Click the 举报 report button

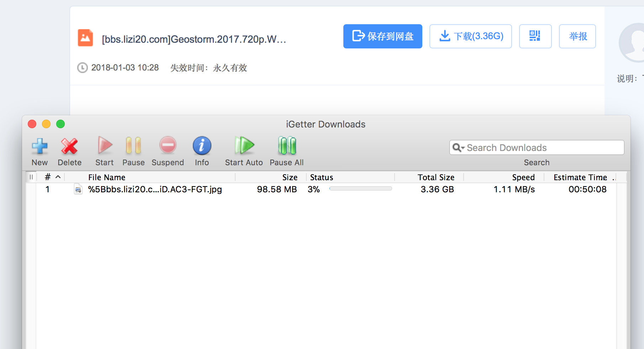577,36
